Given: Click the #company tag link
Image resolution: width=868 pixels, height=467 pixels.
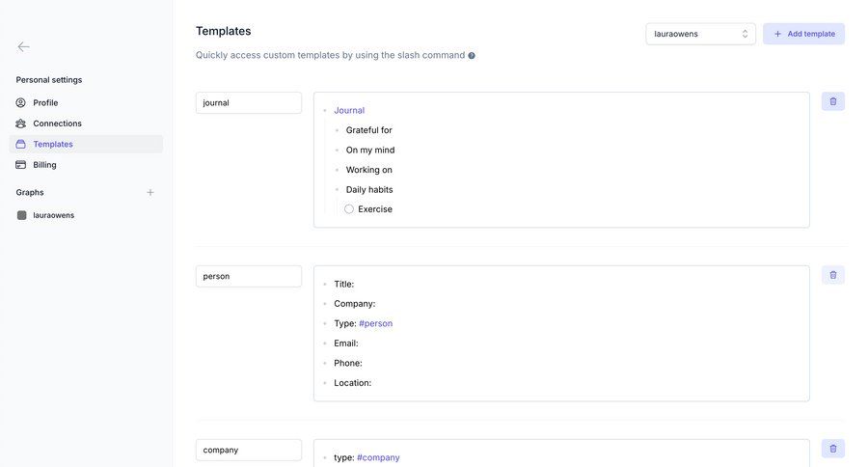Looking at the screenshot, I should [378, 457].
